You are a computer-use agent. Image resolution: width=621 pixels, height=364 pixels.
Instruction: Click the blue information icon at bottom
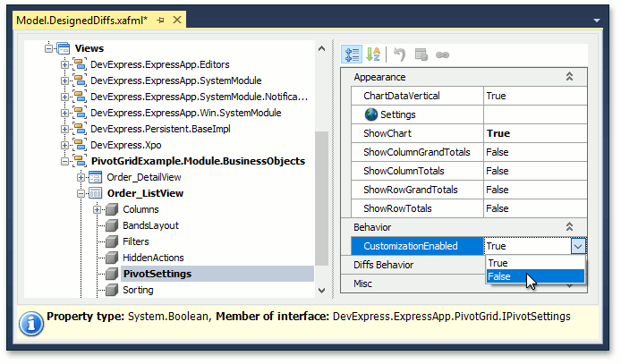pos(31,324)
